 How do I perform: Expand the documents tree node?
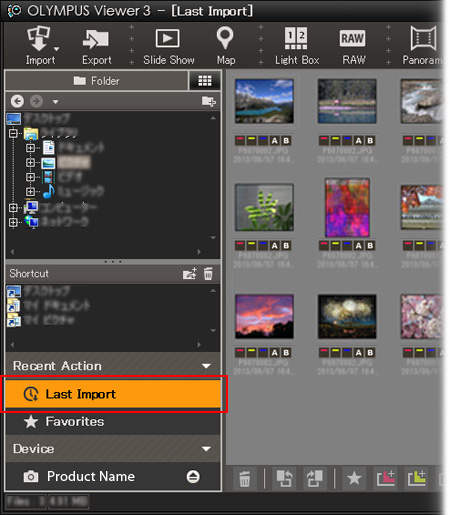pyautogui.click(x=30, y=148)
